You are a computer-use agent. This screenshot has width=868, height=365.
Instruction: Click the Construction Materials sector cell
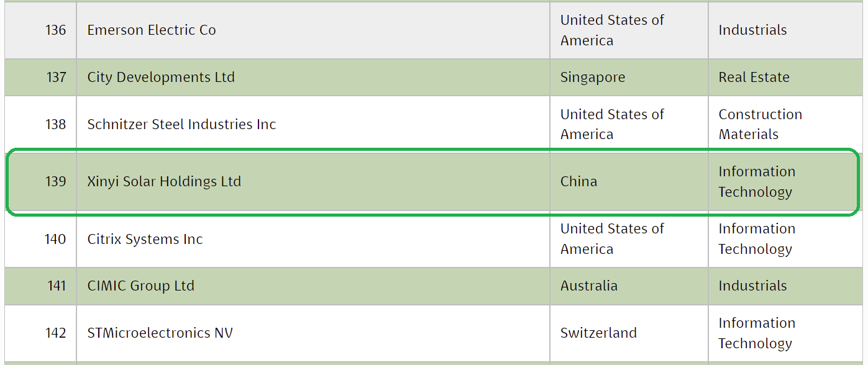(760, 124)
